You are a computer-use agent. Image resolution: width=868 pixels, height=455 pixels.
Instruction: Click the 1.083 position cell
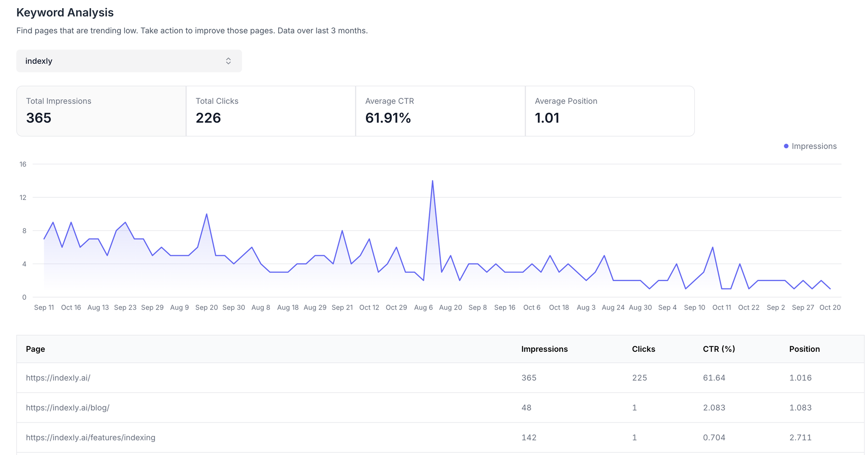(x=800, y=408)
